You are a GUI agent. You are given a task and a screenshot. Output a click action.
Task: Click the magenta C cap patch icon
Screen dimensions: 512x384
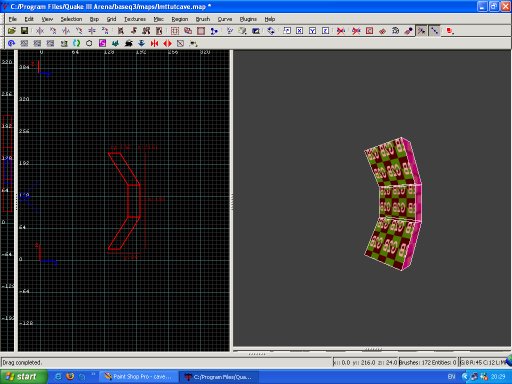click(102, 43)
